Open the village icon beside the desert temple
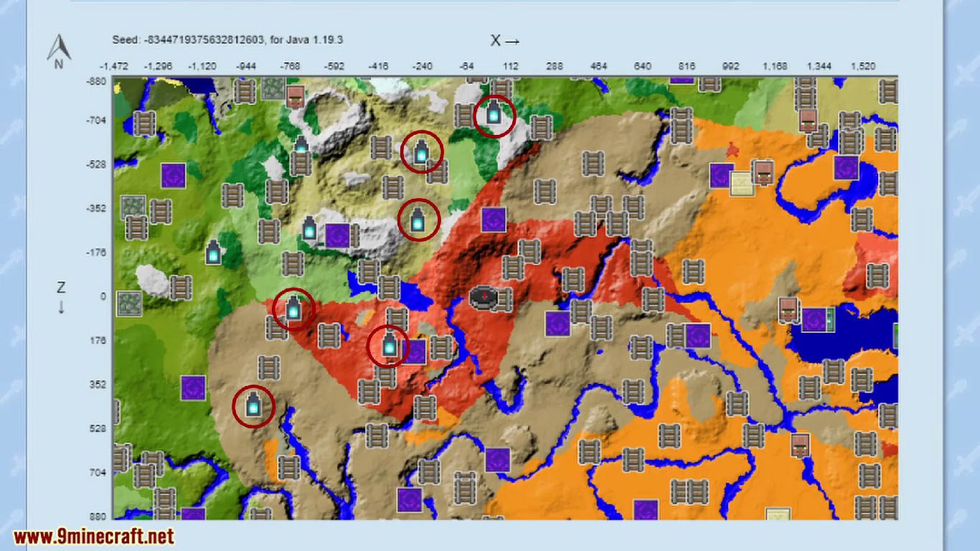The width and height of the screenshot is (980, 551). (x=763, y=172)
